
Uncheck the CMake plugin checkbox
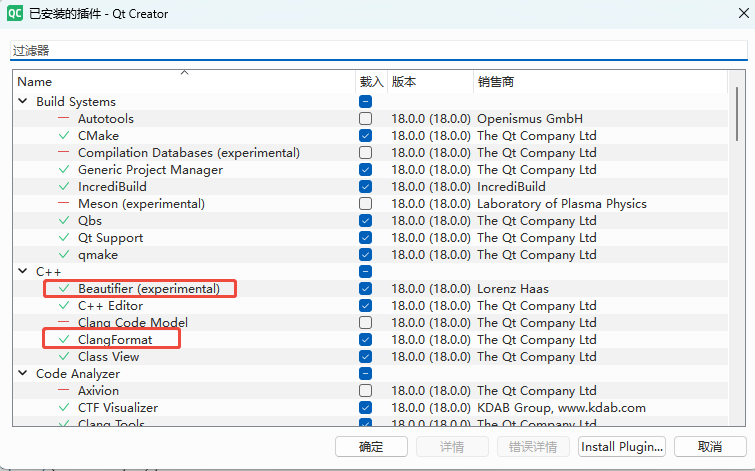point(365,135)
